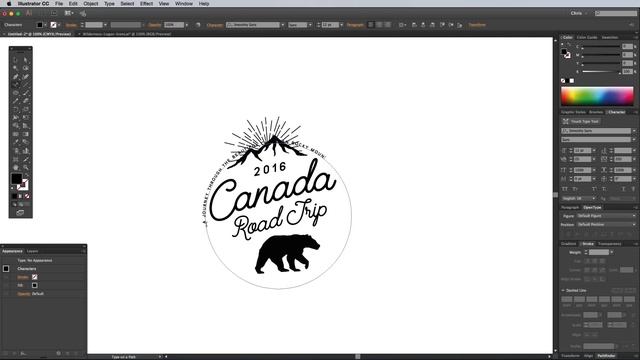
Task: Open the Effect menu
Action: (x=146, y=4)
